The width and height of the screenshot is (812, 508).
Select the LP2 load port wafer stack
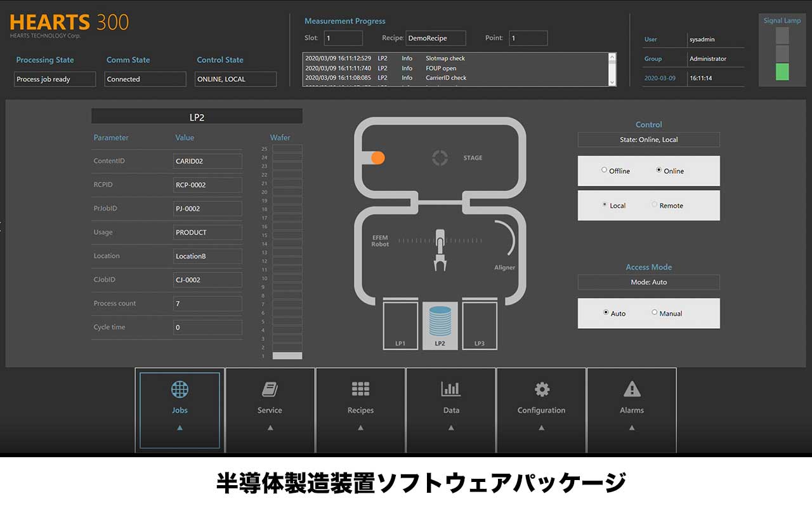440,321
